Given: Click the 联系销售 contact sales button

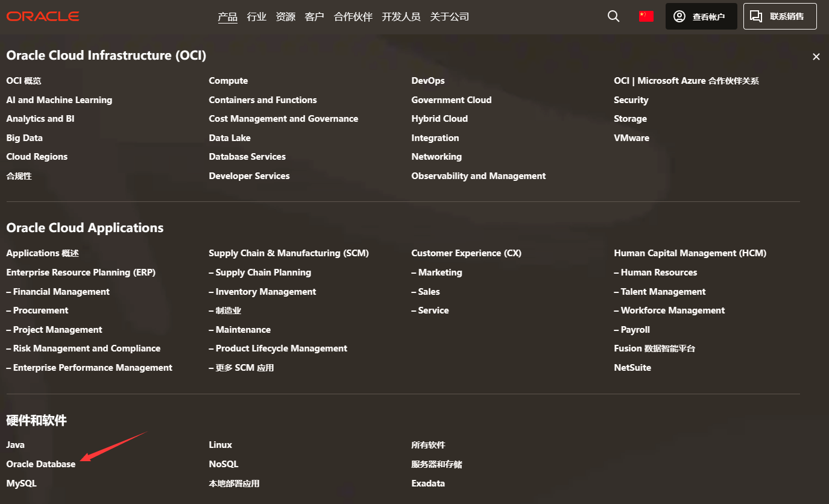Looking at the screenshot, I should point(780,16).
